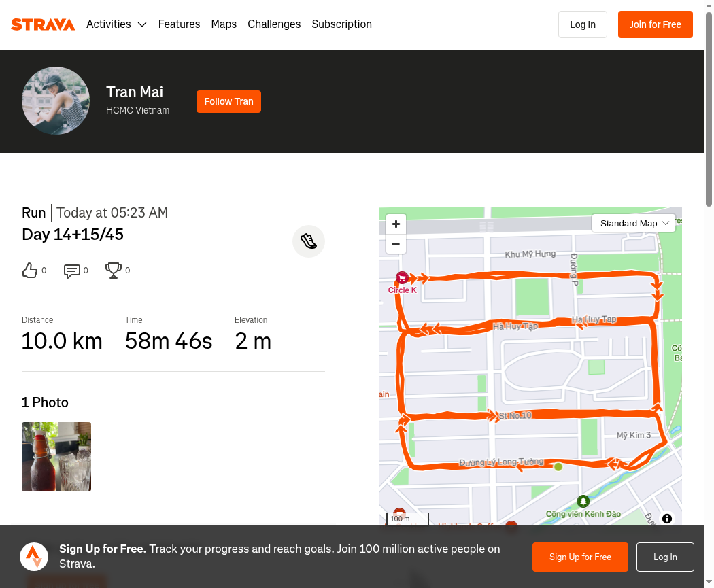Click the Circle K store marker

(402, 277)
